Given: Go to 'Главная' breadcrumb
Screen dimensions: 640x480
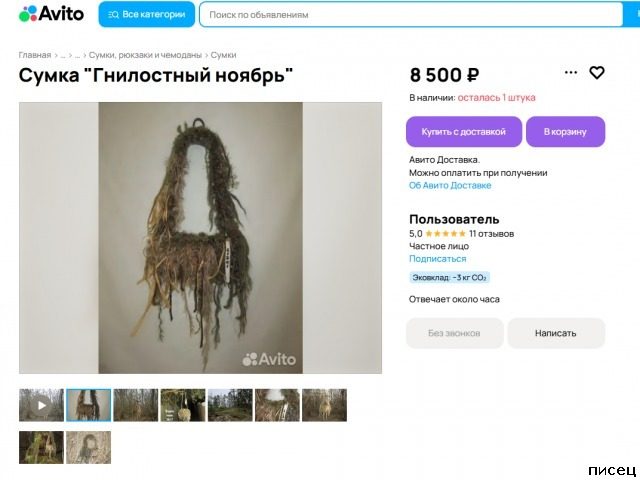Looking at the screenshot, I should (35, 55).
